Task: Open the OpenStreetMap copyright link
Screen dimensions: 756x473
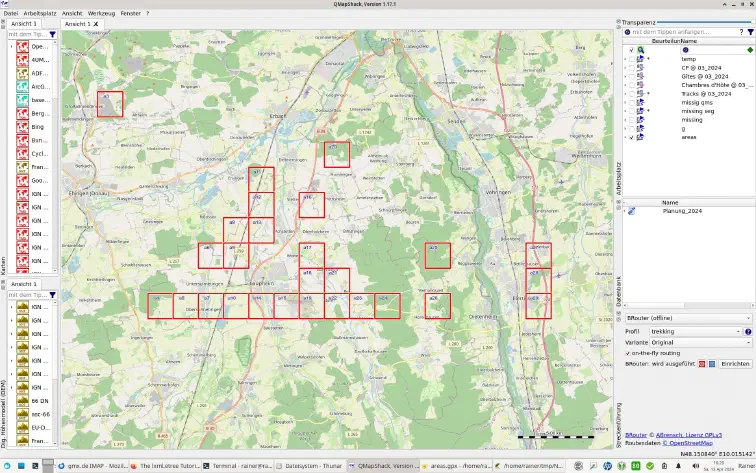Action: 687,443
